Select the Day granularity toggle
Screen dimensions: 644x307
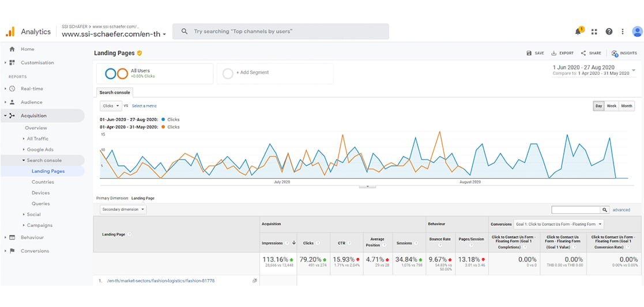point(599,106)
